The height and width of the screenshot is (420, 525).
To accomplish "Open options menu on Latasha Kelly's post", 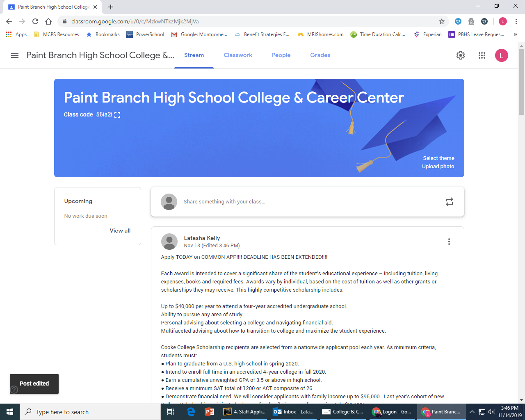I will click(x=449, y=242).
